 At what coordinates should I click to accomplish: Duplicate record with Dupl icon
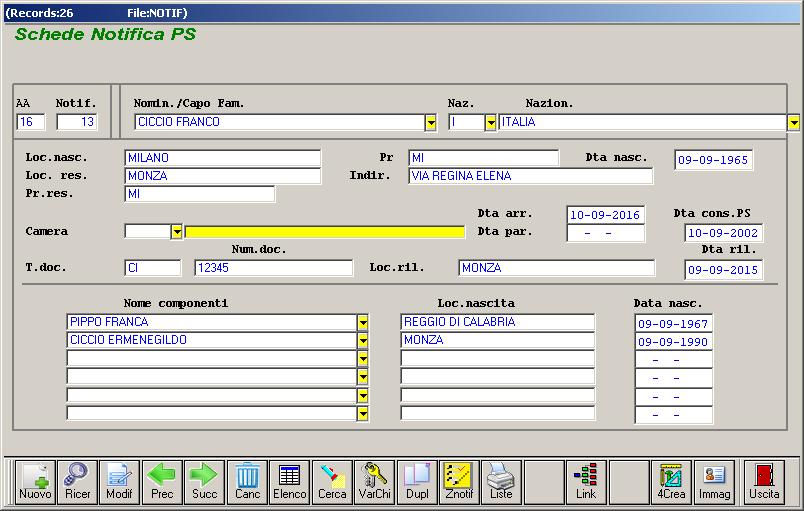[x=416, y=481]
